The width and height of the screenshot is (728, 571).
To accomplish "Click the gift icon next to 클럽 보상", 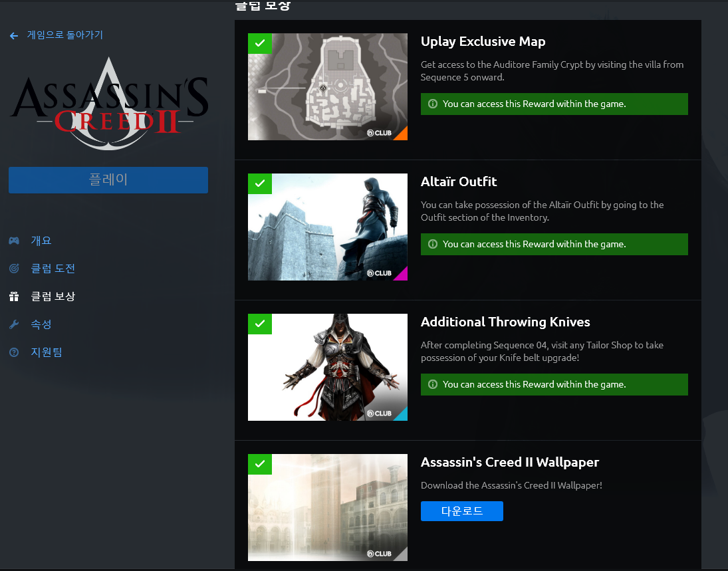I will pos(14,296).
